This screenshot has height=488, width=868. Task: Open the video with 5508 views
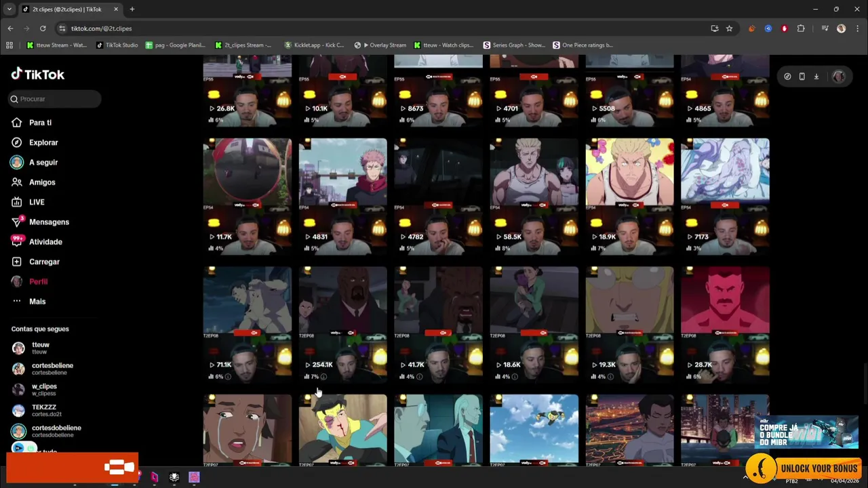coord(630,91)
